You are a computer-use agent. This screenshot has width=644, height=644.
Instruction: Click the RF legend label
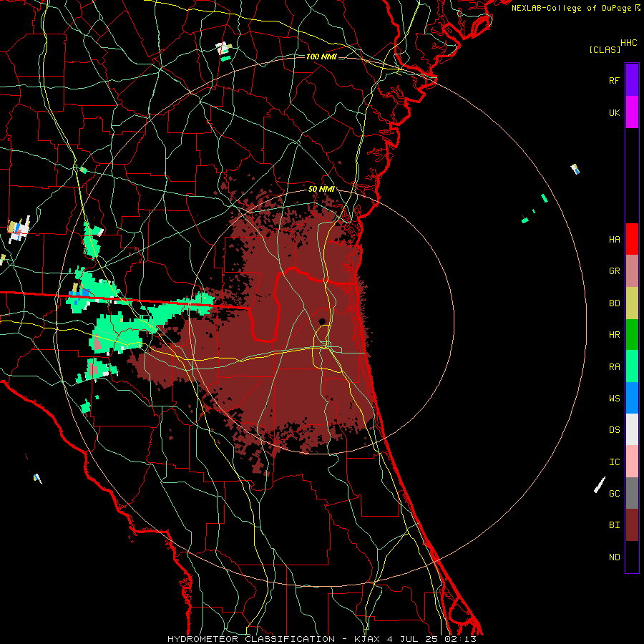click(x=614, y=80)
